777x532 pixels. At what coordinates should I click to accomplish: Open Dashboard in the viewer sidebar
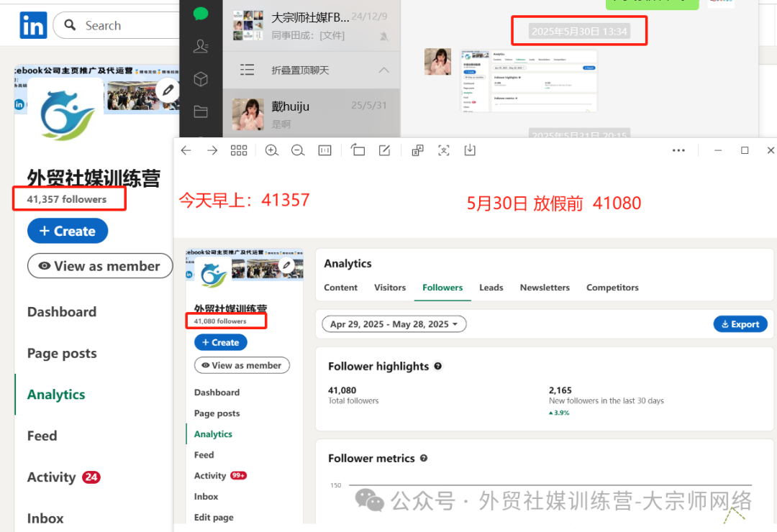coord(217,393)
